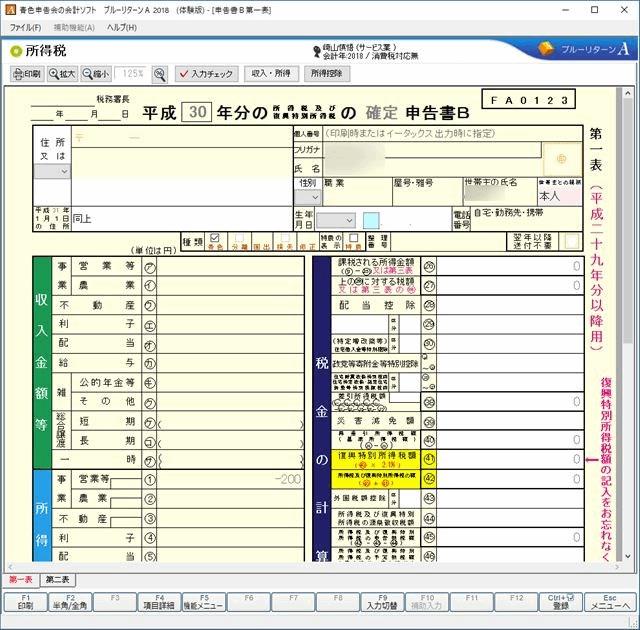Toggle the checked 青色 type checkbox
Image resolution: width=640 pixels, height=630 pixels.
tap(214, 239)
